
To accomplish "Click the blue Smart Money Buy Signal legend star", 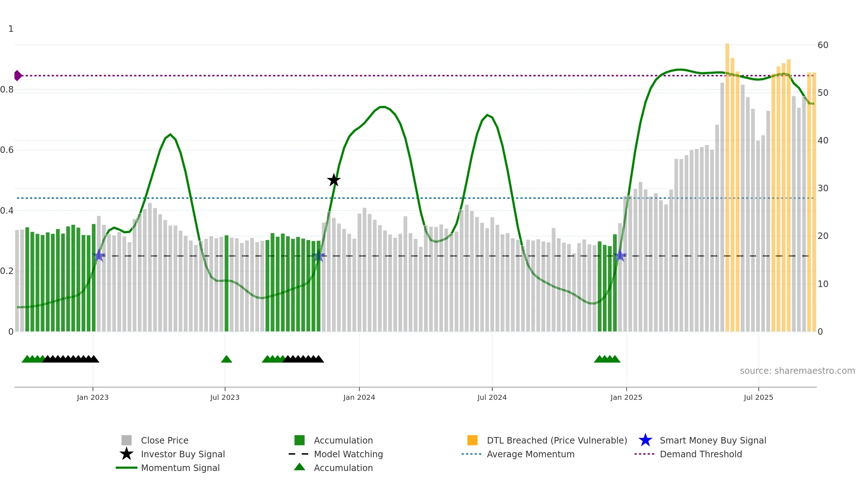I will click(645, 440).
